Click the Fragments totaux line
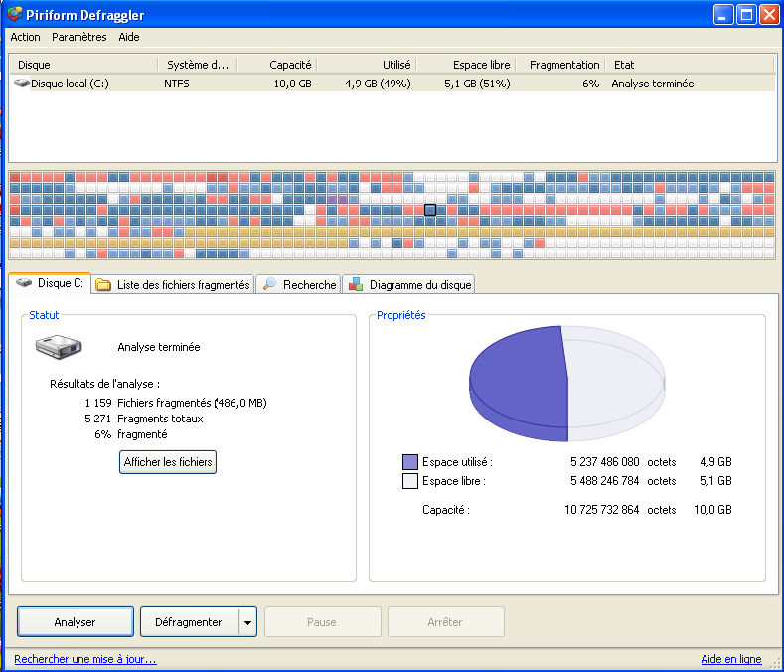Image resolution: width=784 pixels, height=672 pixels. [160, 419]
